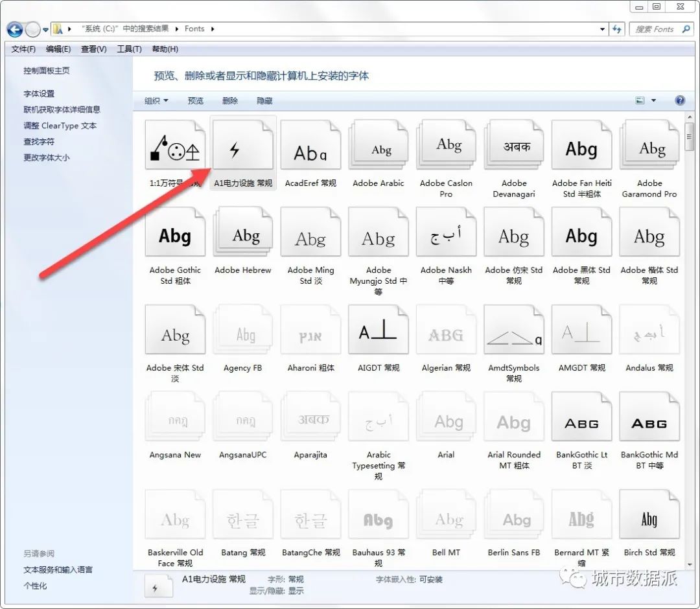Screen dimensions: 700x609
Task: Click the 隐藏 toolbar button
Action: pos(264,101)
